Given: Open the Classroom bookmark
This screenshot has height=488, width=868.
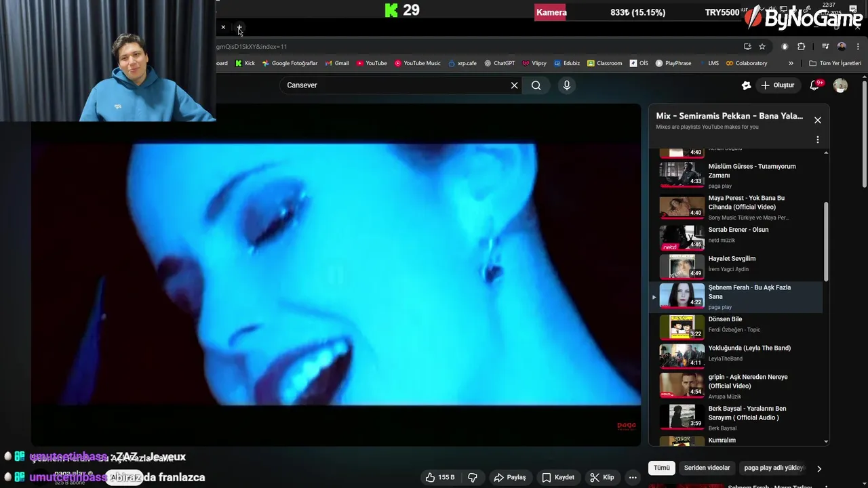Looking at the screenshot, I should coord(605,63).
